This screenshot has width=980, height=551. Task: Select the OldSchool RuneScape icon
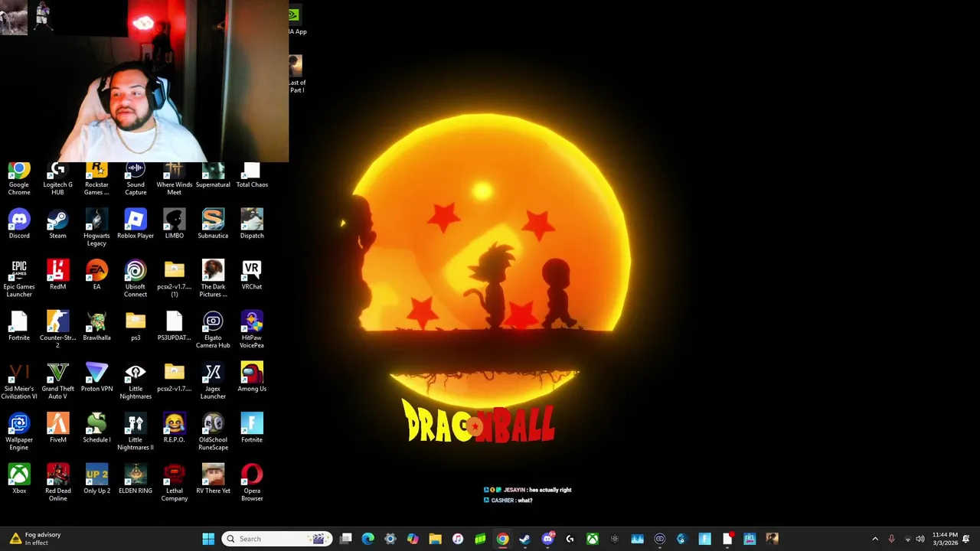(213, 432)
